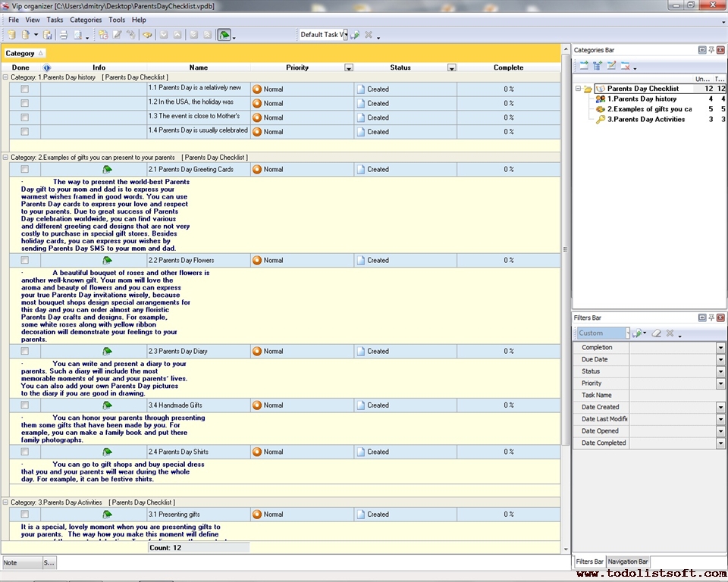The width and height of the screenshot is (728, 582).
Task: Click the Print icon in main toolbar
Action: pos(64,35)
